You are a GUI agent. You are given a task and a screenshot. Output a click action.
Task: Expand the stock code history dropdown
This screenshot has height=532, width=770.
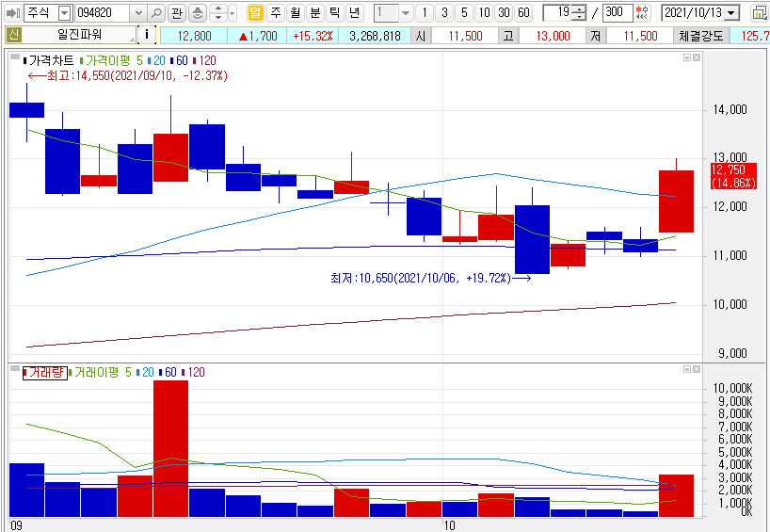(x=138, y=13)
